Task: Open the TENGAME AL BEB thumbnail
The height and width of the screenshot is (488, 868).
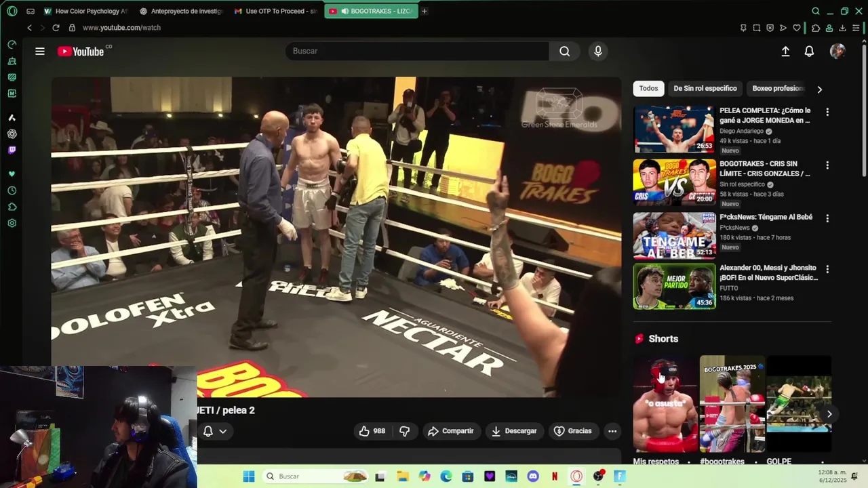Action: [x=674, y=235]
